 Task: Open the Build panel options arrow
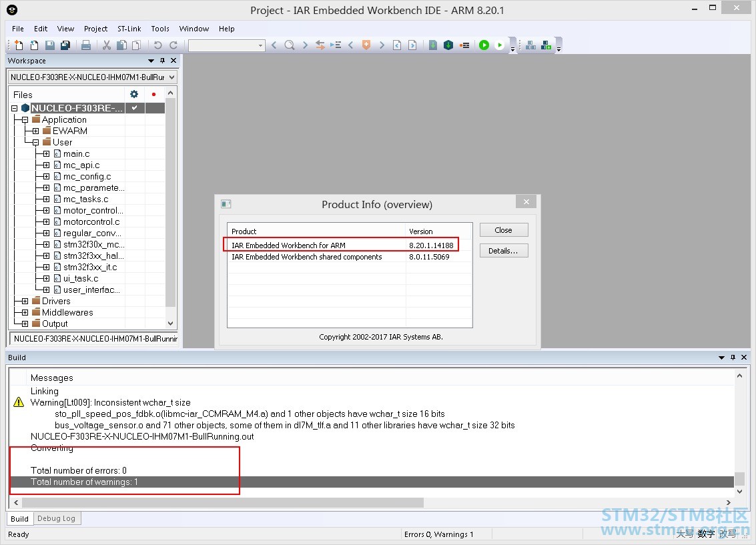coord(721,358)
